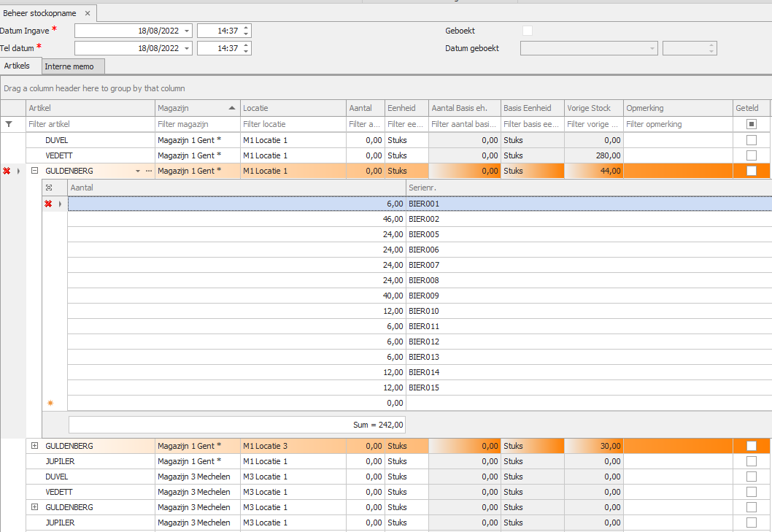Image resolution: width=772 pixels, height=532 pixels.
Task: Click the orange new-row star icon
Action: (50, 403)
